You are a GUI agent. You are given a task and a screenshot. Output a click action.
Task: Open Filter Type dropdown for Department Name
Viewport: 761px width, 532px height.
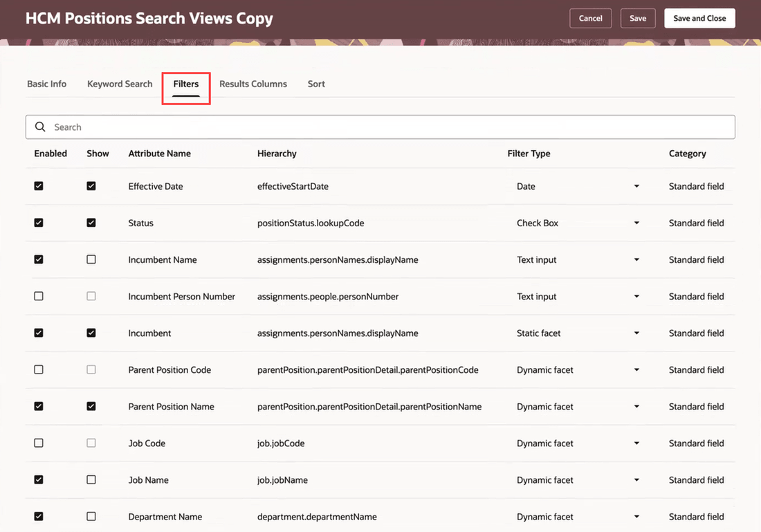[x=636, y=517]
